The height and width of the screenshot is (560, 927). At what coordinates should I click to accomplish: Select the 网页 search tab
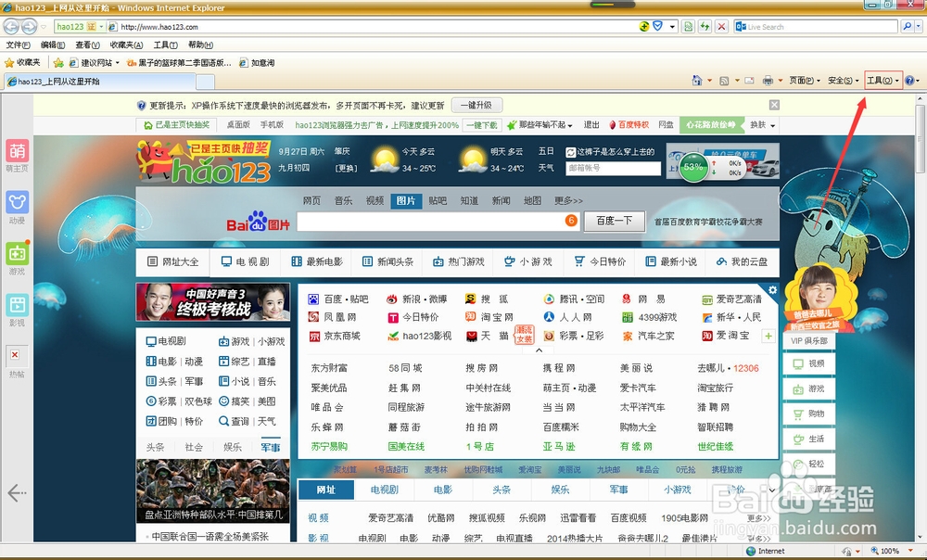[311, 201]
